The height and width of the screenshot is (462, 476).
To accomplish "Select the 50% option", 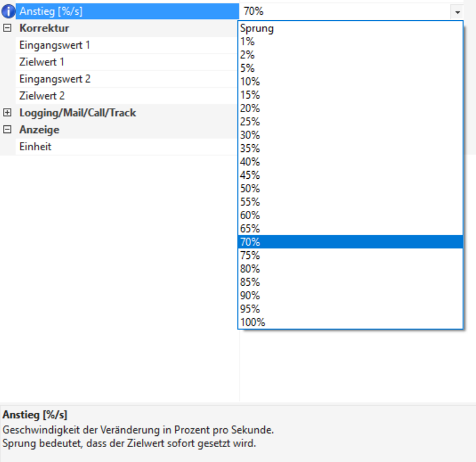I will 250,188.
